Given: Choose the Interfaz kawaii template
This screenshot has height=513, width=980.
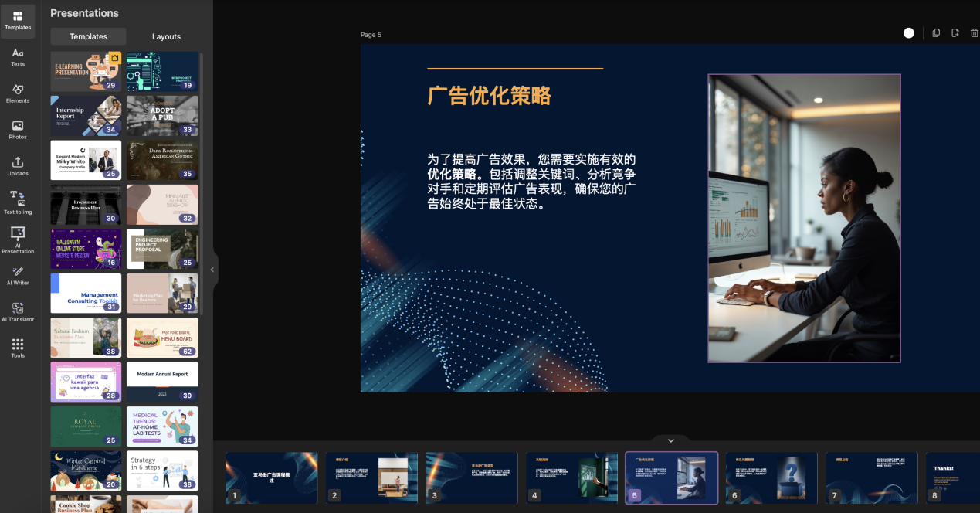Looking at the screenshot, I should tap(86, 382).
